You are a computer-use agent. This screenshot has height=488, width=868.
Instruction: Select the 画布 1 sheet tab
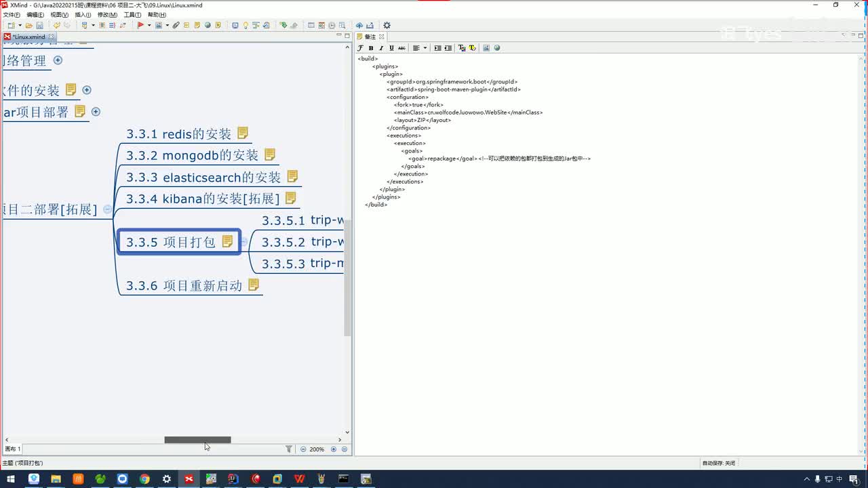(x=13, y=449)
